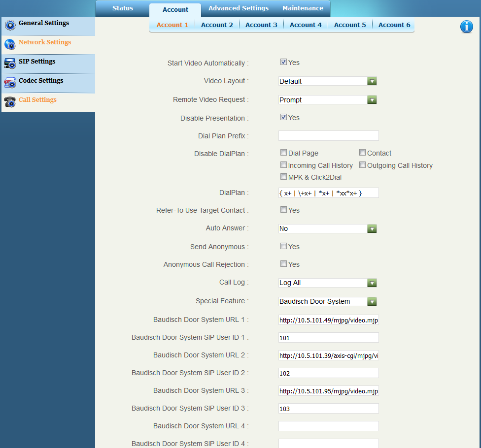
Task: Uncheck Start Video Automatically checkbox
Action: (283, 62)
